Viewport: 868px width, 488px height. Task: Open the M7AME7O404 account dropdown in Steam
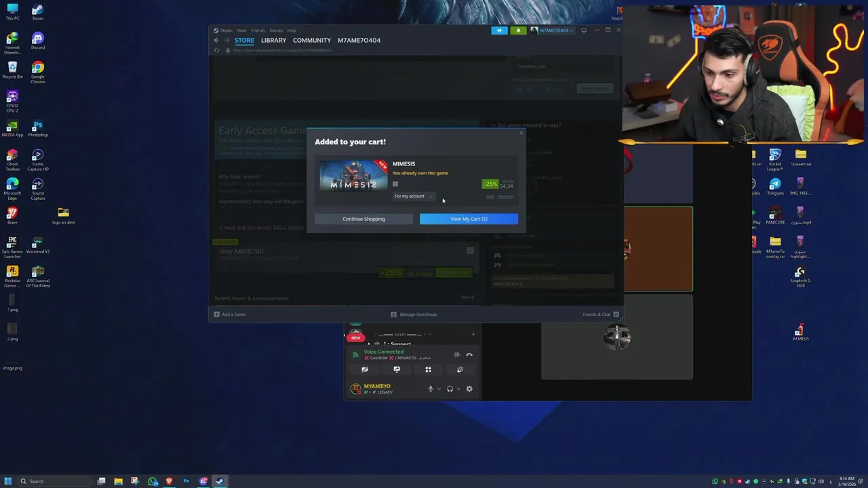(552, 30)
